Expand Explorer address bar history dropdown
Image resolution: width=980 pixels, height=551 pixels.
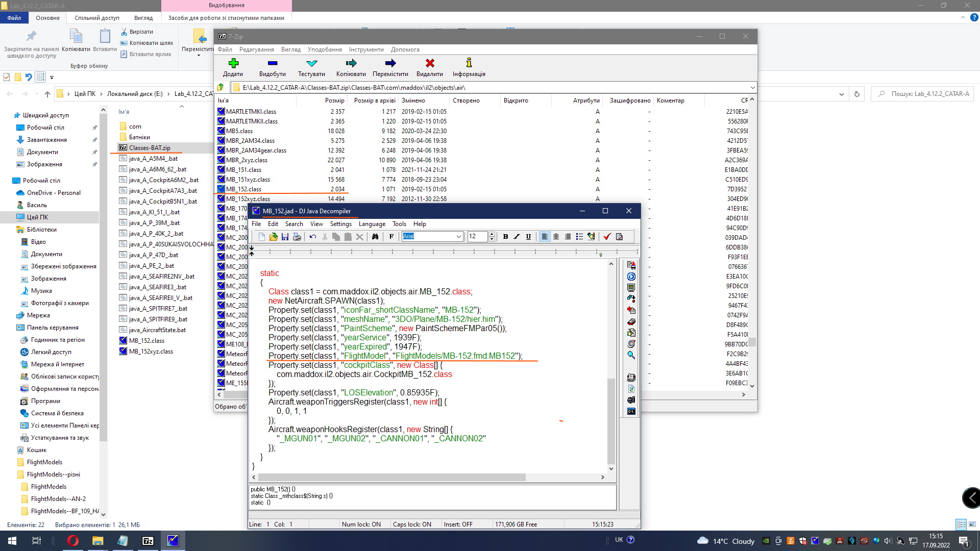click(x=841, y=94)
